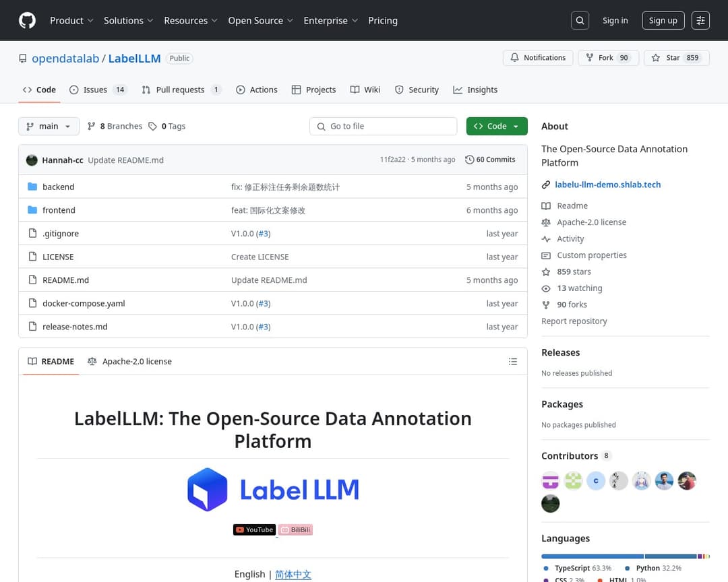Open the .gitignore file
Image resolution: width=728 pixels, height=582 pixels.
[61, 234]
